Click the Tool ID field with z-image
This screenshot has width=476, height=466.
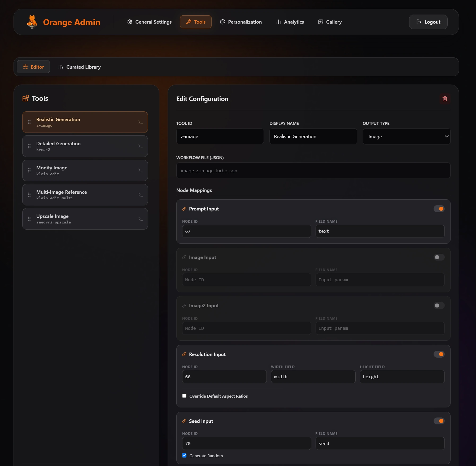click(220, 137)
